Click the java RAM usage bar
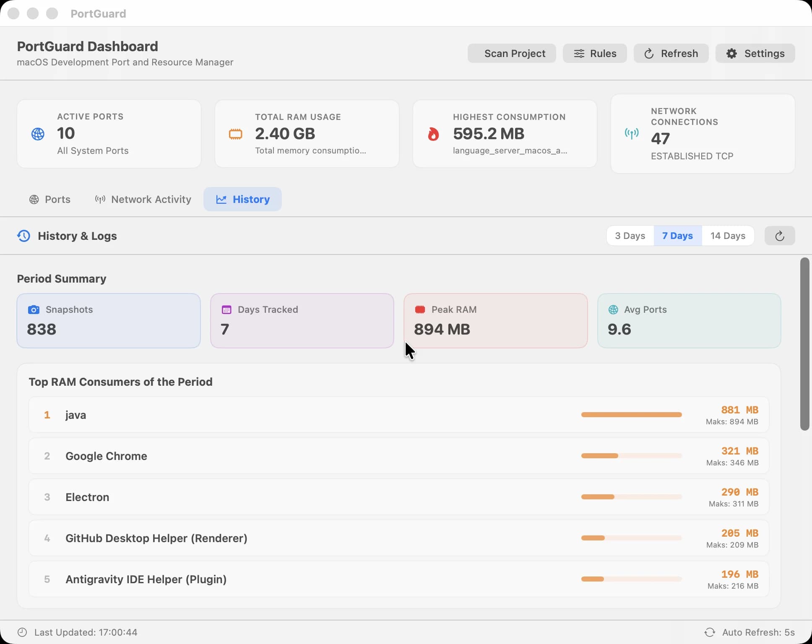Image resolution: width=812 pixels, height=644 pixels. click(631, 415)
